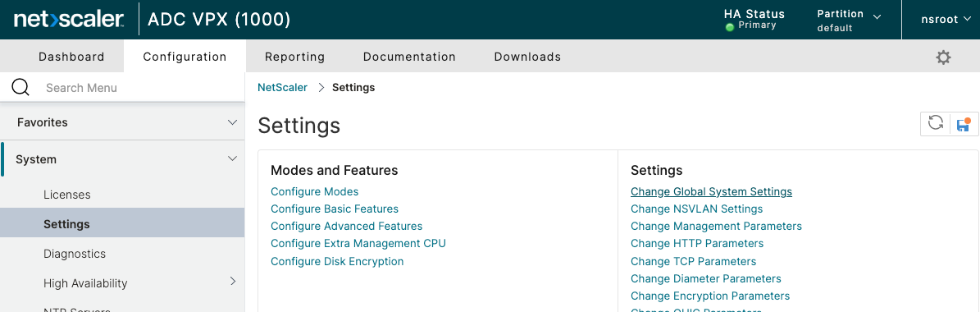Screen dimensions: 980x312
Task: Expand the Favorites section
Action: 233,122
